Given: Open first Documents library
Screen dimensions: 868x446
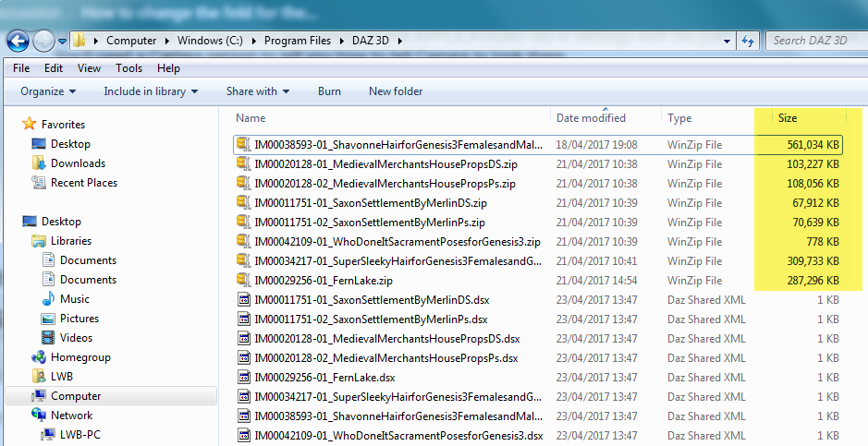Looking at the screenshot, I should coord(88,259).
